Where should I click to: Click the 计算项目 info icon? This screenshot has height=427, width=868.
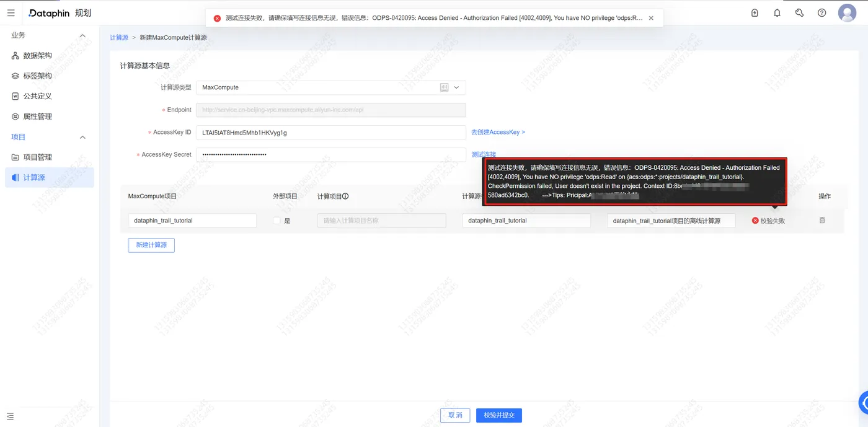pyautogui.click(x=345, y=196)
